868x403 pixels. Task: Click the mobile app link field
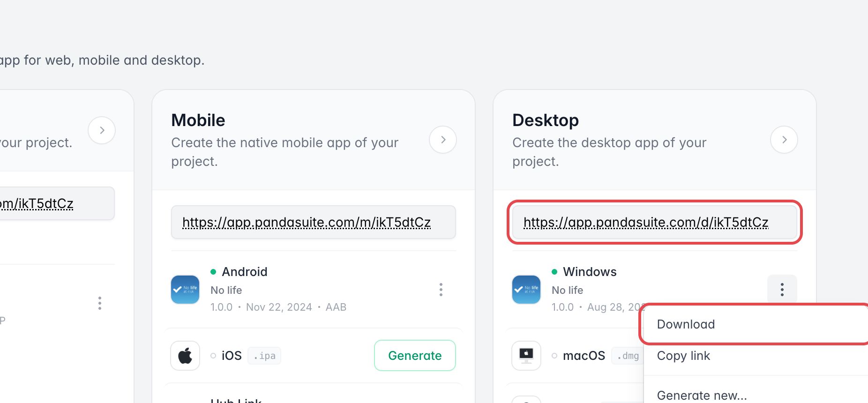(x=314, y=222)
